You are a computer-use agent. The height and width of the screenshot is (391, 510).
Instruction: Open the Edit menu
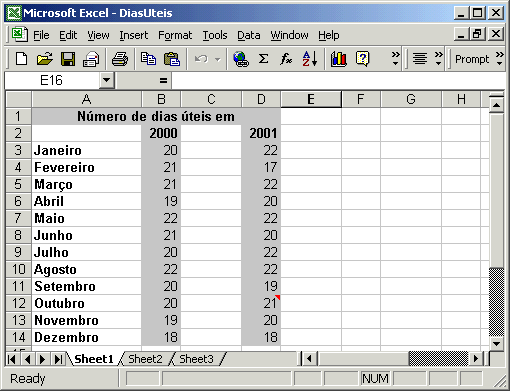pyautogui.click(x=68, y=35)
